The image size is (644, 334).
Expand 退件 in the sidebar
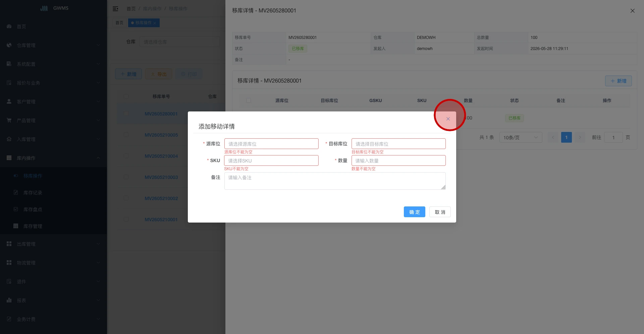tap(54, 281)
